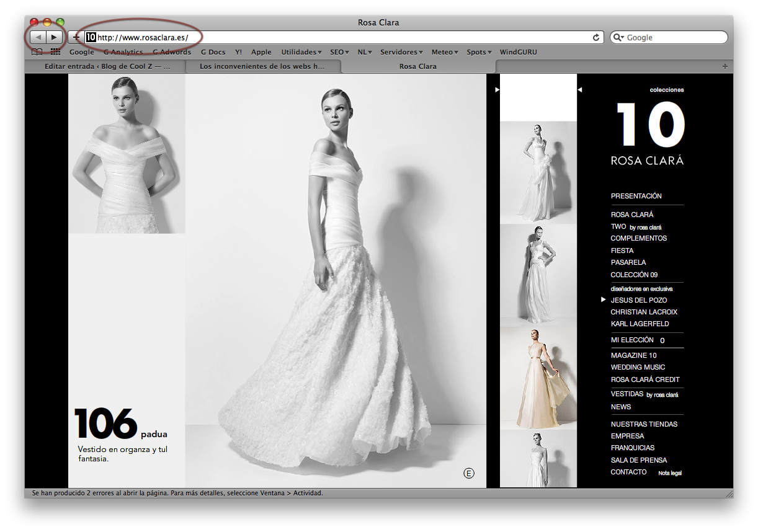This screenshot has width=758, height=532.
Task: Open the NEWS link
Action: 621,407
